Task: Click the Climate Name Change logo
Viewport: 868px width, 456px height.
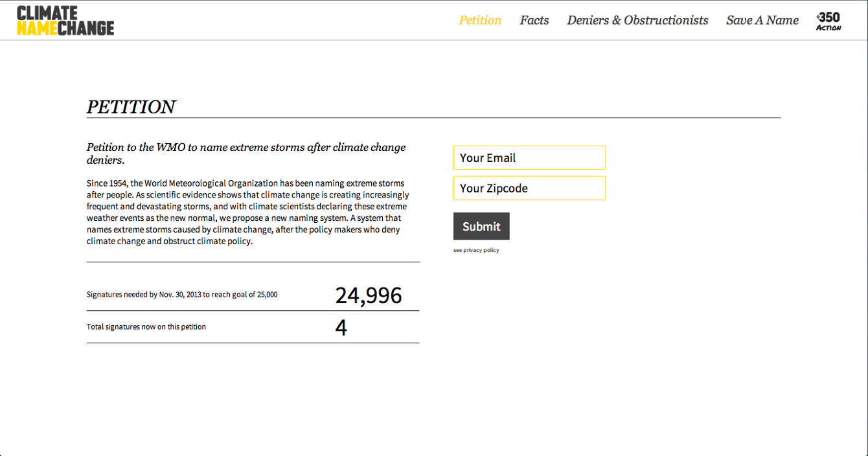Action: [65, 20]
